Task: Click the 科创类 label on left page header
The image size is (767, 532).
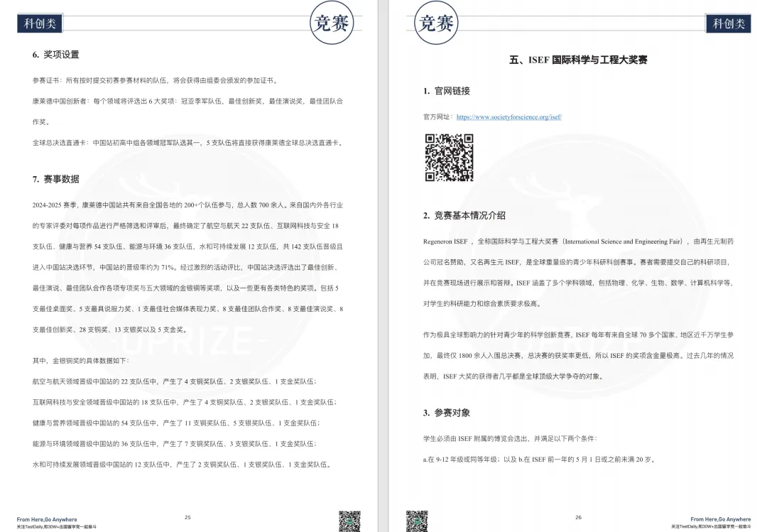Action: pyautogui.click(x=40, y=23)
